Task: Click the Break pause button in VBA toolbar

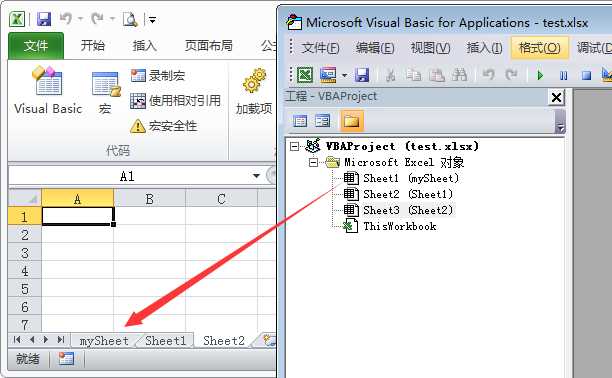Action: coord(563,75)
